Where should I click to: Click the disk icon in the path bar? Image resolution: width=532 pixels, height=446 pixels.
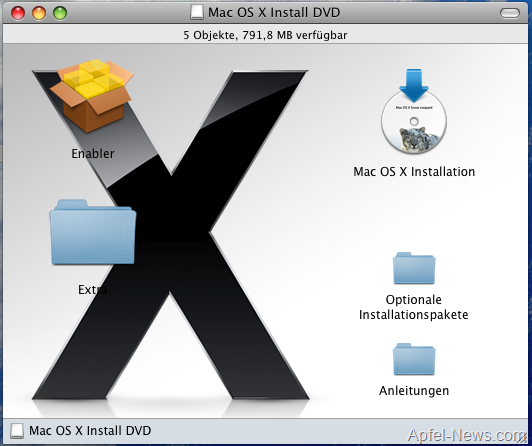coord(17,431)
